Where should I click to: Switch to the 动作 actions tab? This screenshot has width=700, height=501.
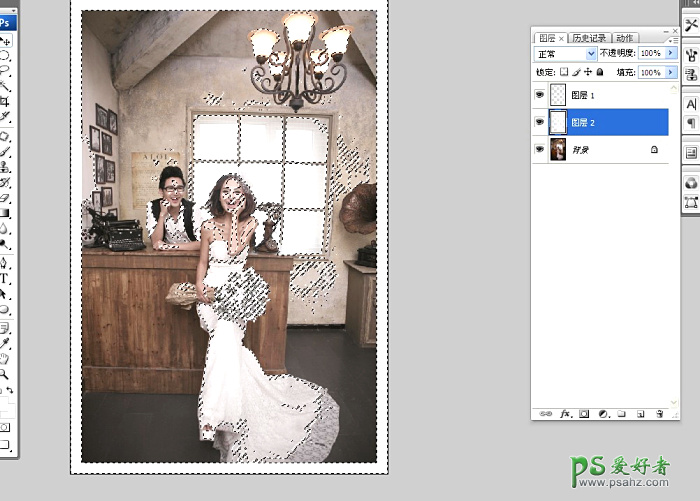tap(623, 37)
